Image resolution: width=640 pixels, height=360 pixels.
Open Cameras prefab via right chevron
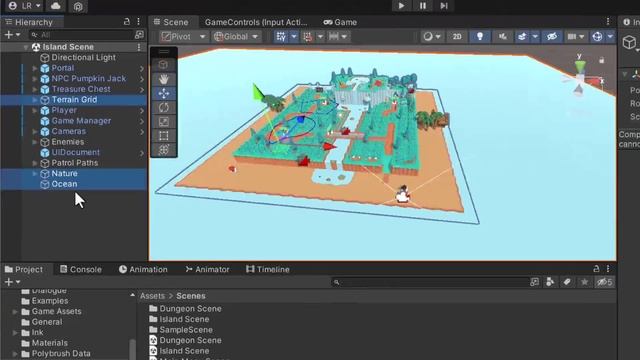142,131
